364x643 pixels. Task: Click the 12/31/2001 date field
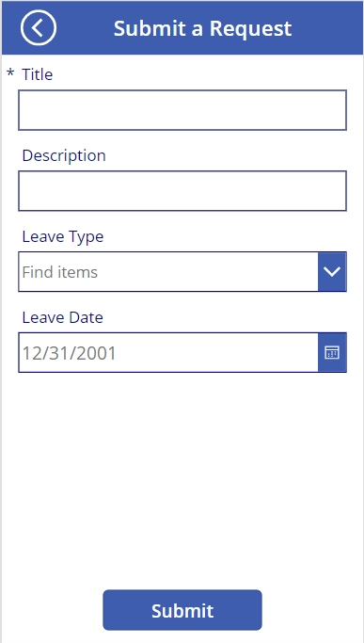[x=168, y=353]
